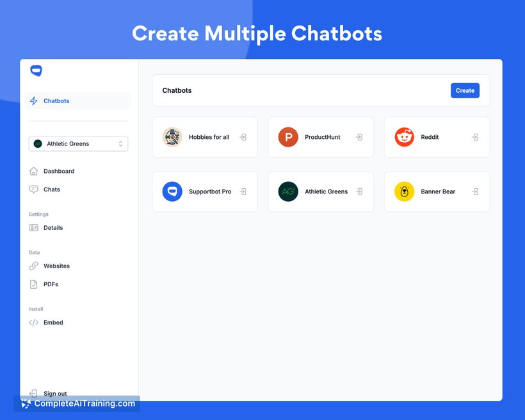The width and height of the screenshot is (525, 420).
Task: Click the Sign out label
Action: pos(55,393)
